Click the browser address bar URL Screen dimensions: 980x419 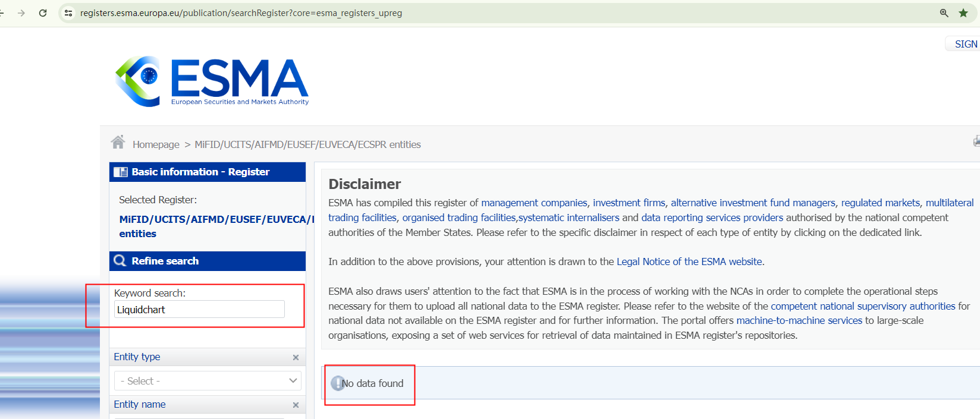(241, 13)
